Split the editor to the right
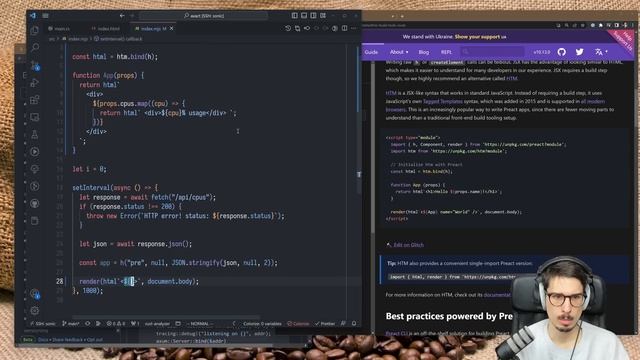 [344, 28]
